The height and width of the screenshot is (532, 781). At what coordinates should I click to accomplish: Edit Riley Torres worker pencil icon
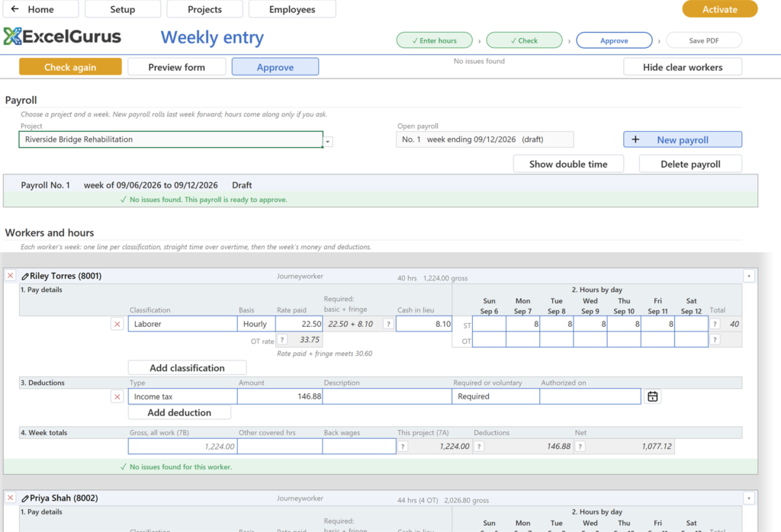click(x=25, y=276)
